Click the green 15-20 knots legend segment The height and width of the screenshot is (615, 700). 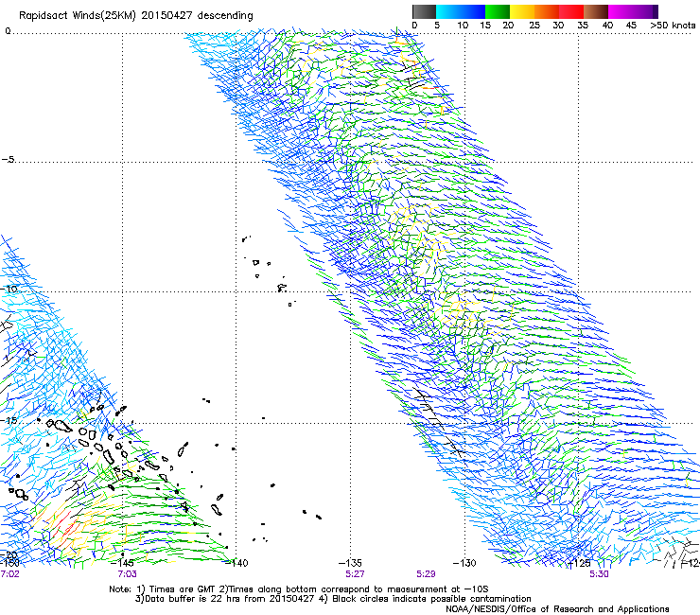[x=498, y=11]
